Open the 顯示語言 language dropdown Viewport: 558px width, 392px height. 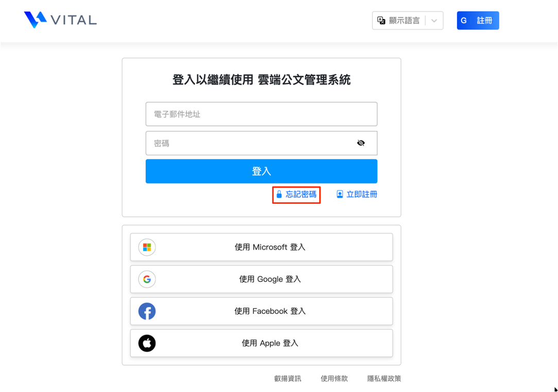(408, 21)
